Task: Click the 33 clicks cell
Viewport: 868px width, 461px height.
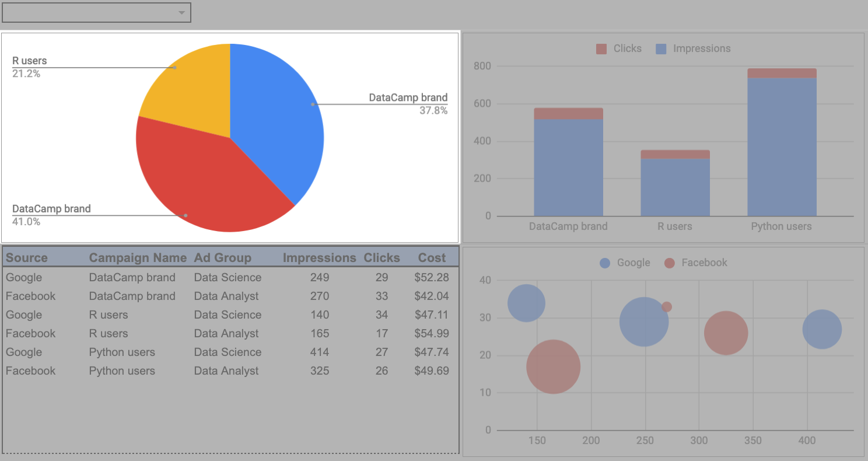Action: pyautogui.click(x=382, y=296)
